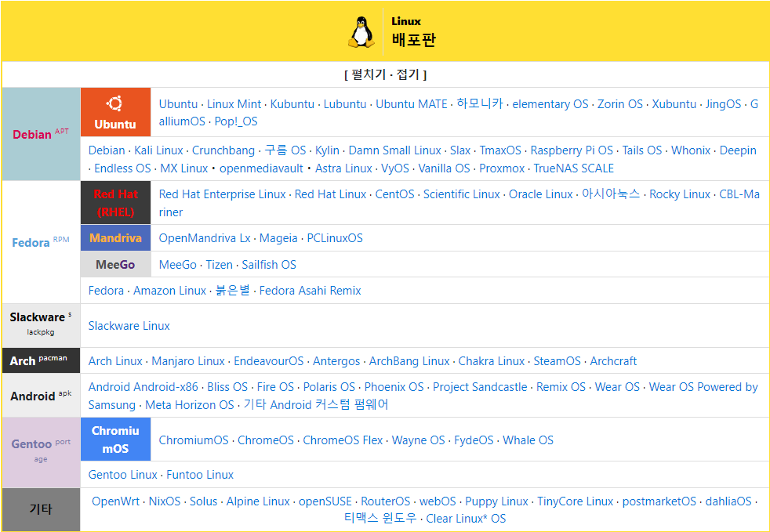Open the Red Hat (RHEL) category cell

[x=115, y=203]
